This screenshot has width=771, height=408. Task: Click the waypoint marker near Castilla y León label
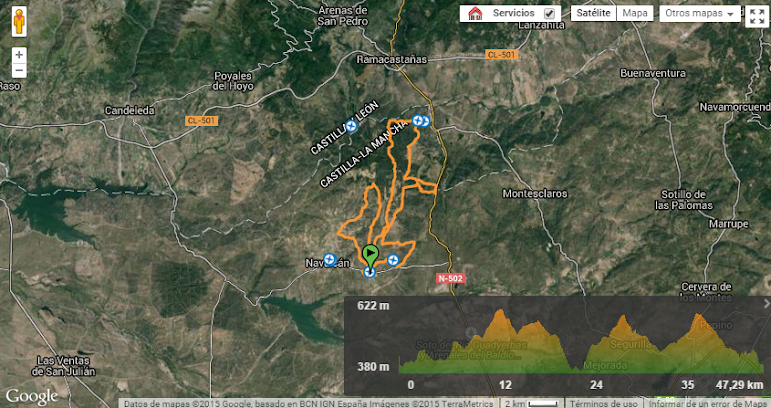pos(351,126)
